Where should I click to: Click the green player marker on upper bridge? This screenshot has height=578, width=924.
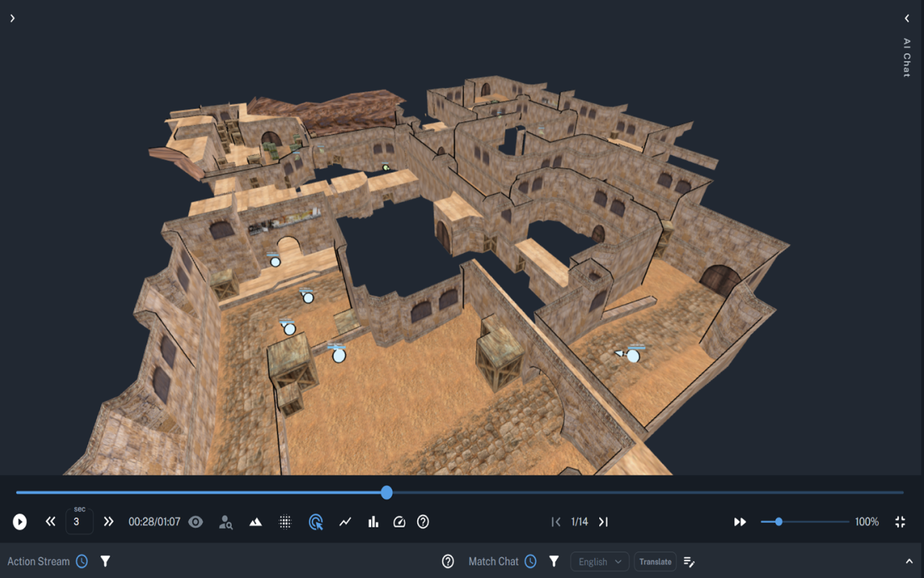tap(385, 168)
